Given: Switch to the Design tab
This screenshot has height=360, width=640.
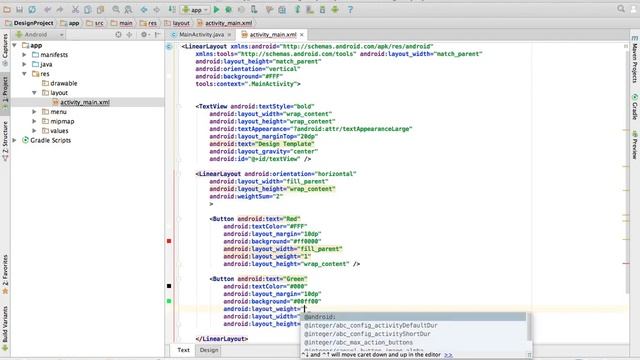Looking at the screenshot, I should [x=209, y=350].
